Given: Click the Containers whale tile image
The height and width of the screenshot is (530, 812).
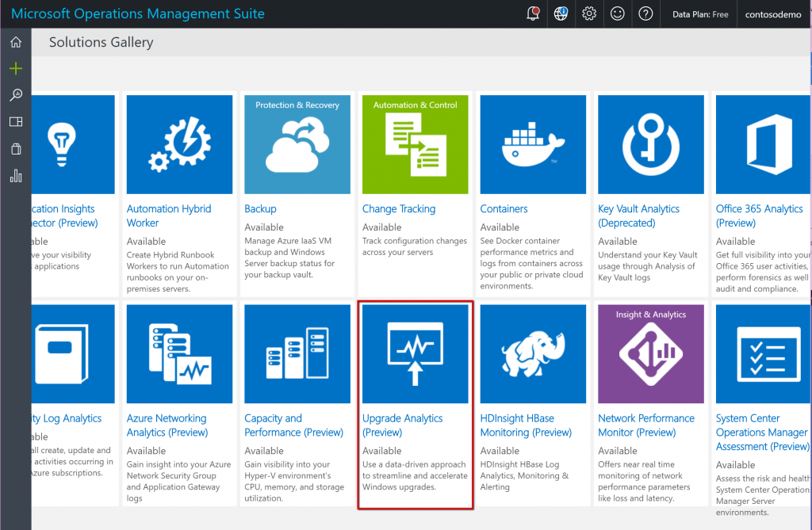Looking at the screenshot, I should (x=533, y=144).
